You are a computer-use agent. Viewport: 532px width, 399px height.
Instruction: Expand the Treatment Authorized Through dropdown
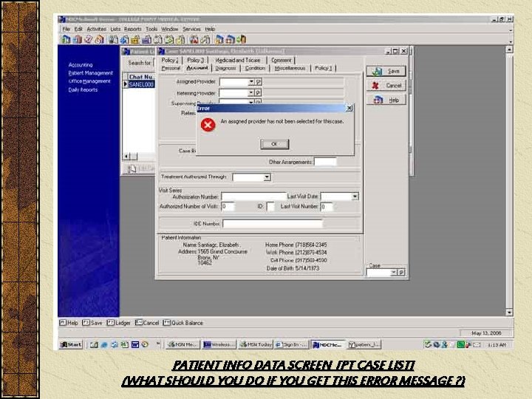click(x=267, y=177)
